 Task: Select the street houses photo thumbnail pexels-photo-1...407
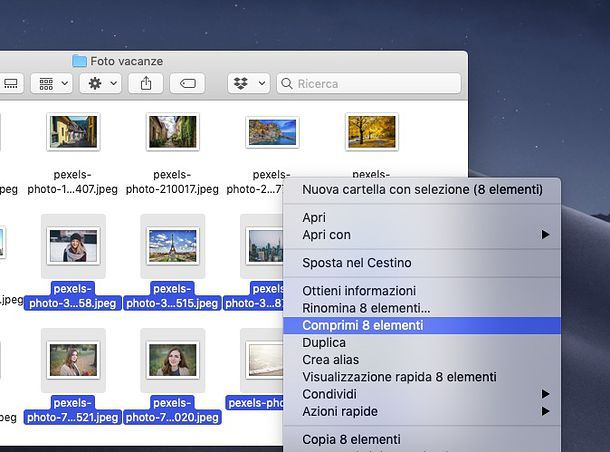[73, 131]
